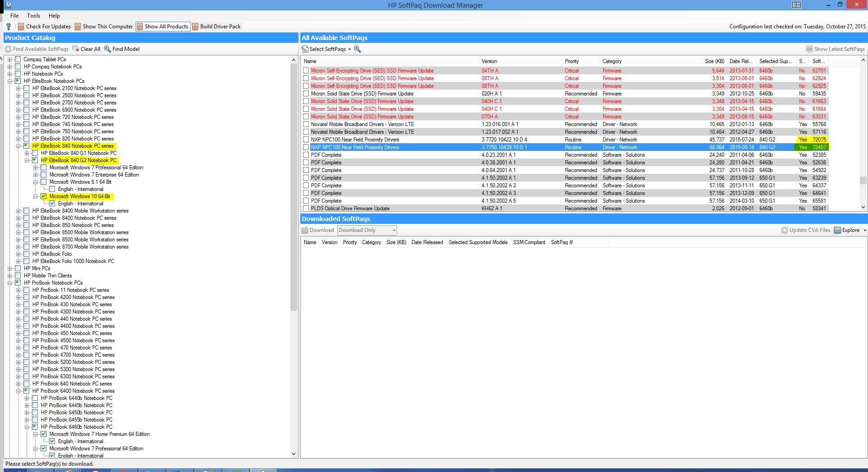Click the Build Driver Pack label
This screenshot has height=472, width=868.
click(220, 27)
